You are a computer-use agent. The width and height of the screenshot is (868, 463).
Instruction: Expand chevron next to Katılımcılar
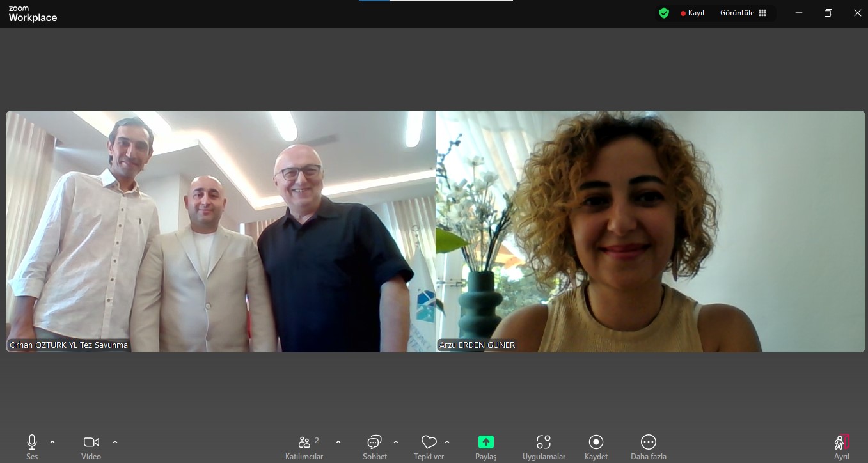(x=338, y=442)
